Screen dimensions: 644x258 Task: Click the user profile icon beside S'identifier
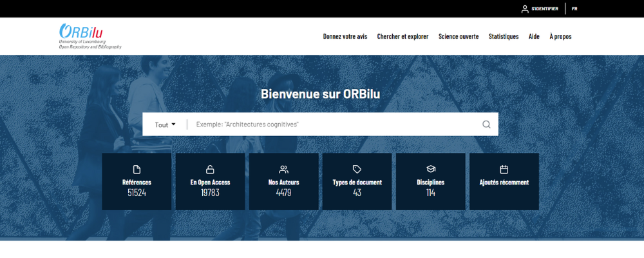[x=525, y=8]
